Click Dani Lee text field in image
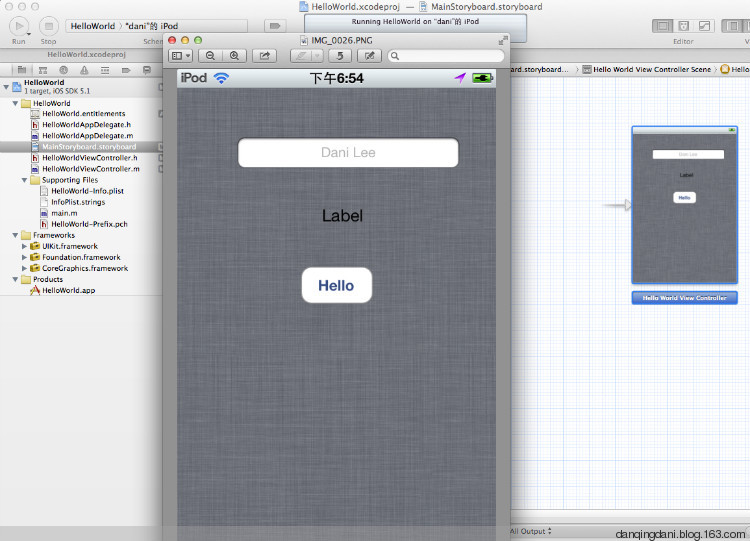Image resolution: width=750 pixels, height=541 pixels. (348, 153)
